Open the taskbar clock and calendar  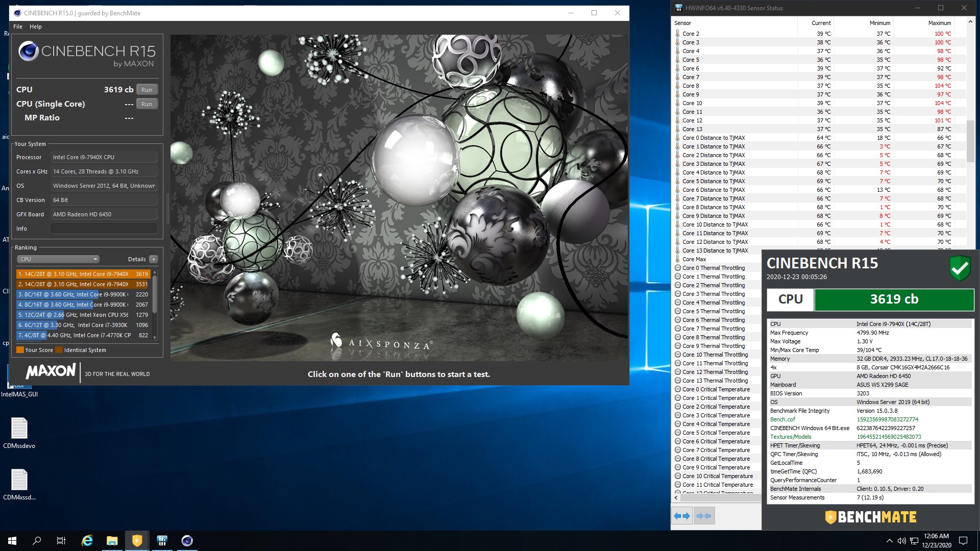937,541
